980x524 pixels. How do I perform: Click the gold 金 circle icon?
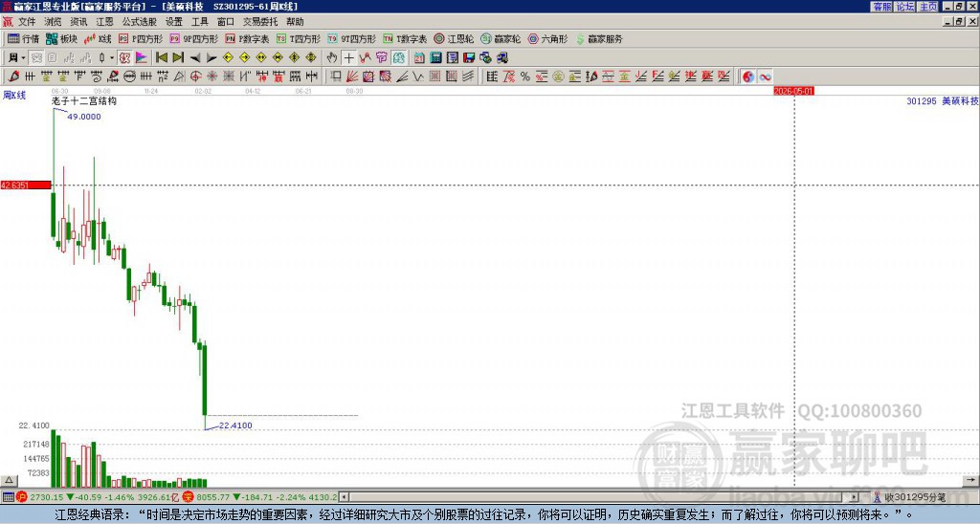pyautogui.click(x=558, y=76)
